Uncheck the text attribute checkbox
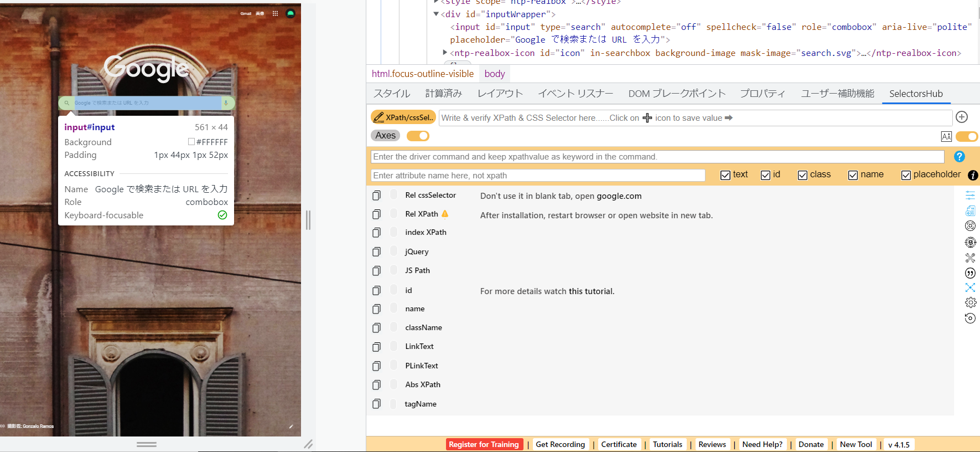 [x=725, y=175]
